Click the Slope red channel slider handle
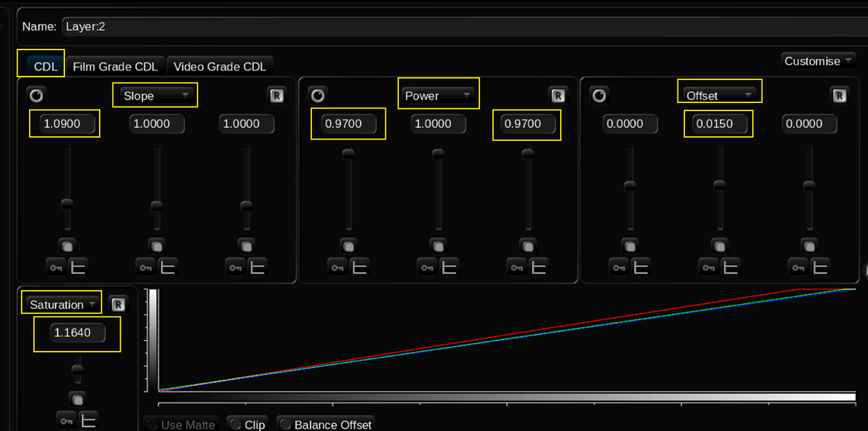The height and width of the screenshot is (431, 868). (x=67, y=204)
